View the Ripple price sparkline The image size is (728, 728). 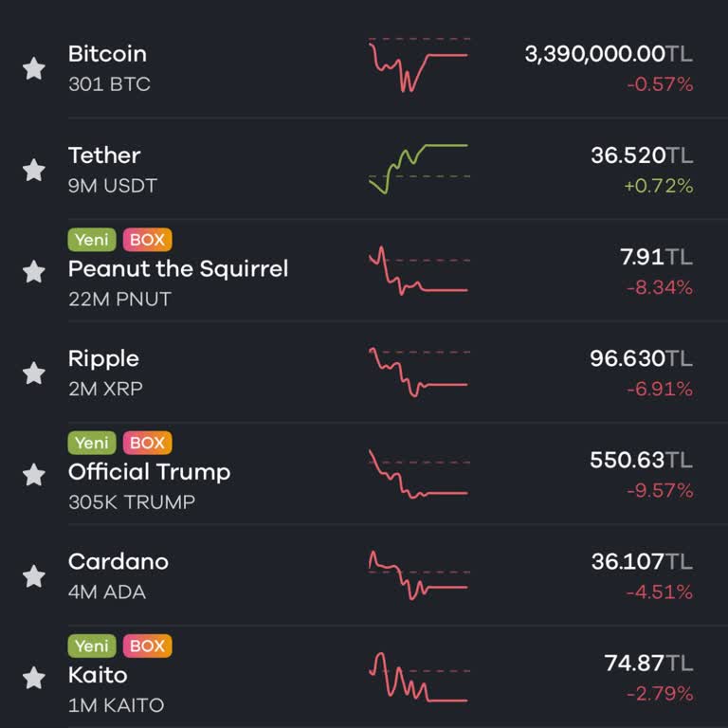(419, 373)
